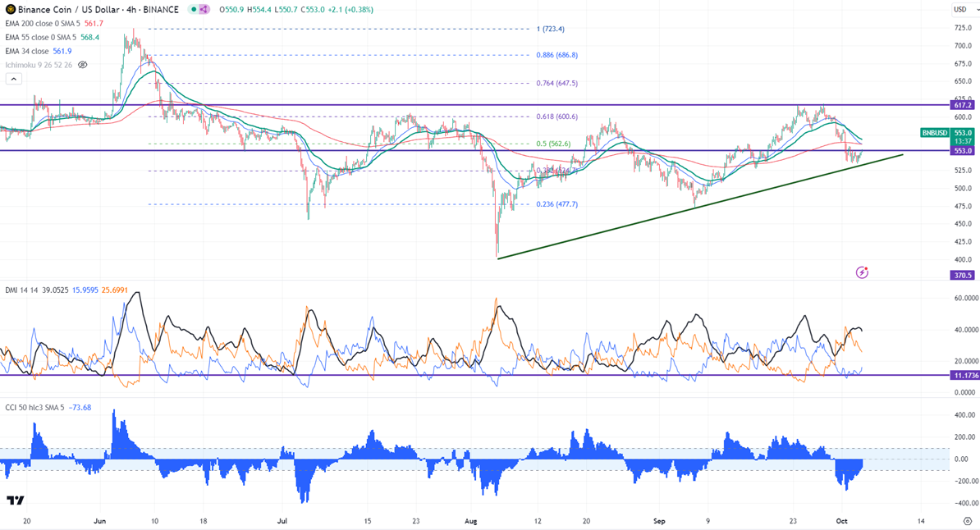Click the Binance Coin logo icon

tap(10, 10)
